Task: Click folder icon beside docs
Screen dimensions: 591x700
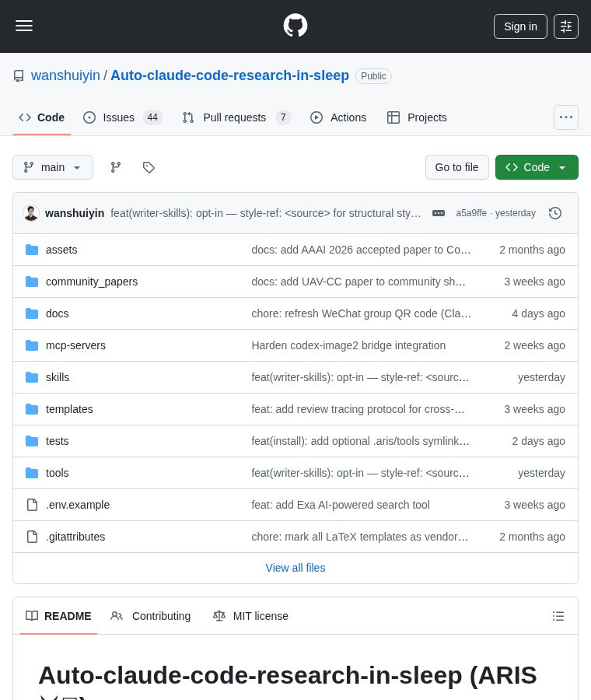Action: 32,314
